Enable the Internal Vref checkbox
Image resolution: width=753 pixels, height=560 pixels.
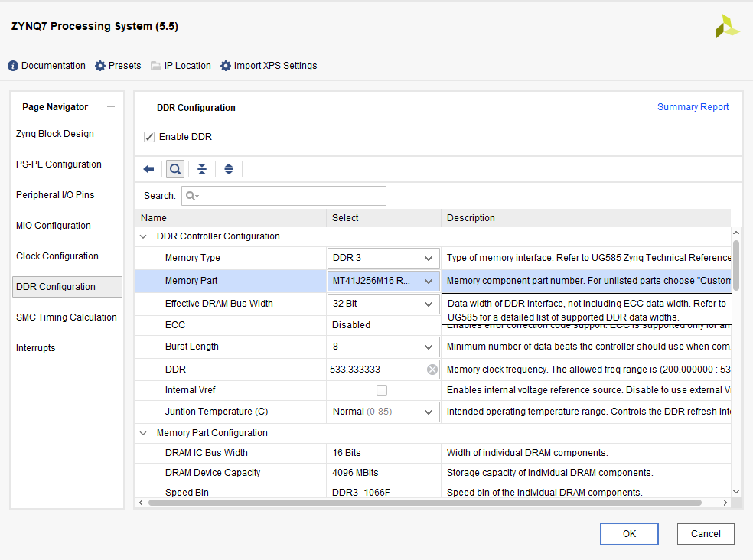[382, 390]
